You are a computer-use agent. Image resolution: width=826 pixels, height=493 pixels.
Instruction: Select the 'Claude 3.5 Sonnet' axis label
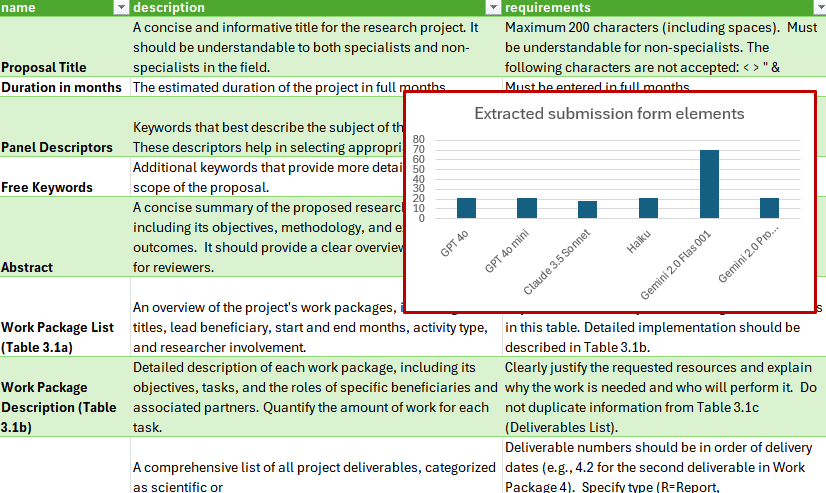click(x=557, y=262)
